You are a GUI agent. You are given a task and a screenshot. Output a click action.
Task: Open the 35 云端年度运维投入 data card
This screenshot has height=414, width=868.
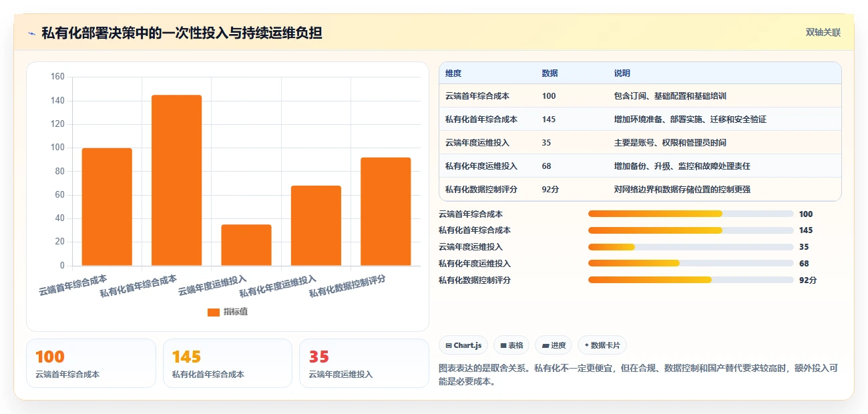(364, 363)
